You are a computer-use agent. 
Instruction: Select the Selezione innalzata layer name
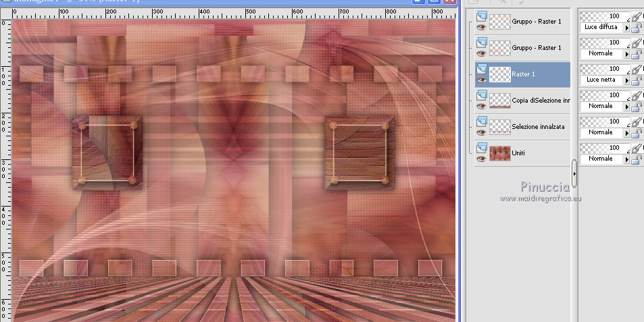pyautogui.click(x=538, y=127)
